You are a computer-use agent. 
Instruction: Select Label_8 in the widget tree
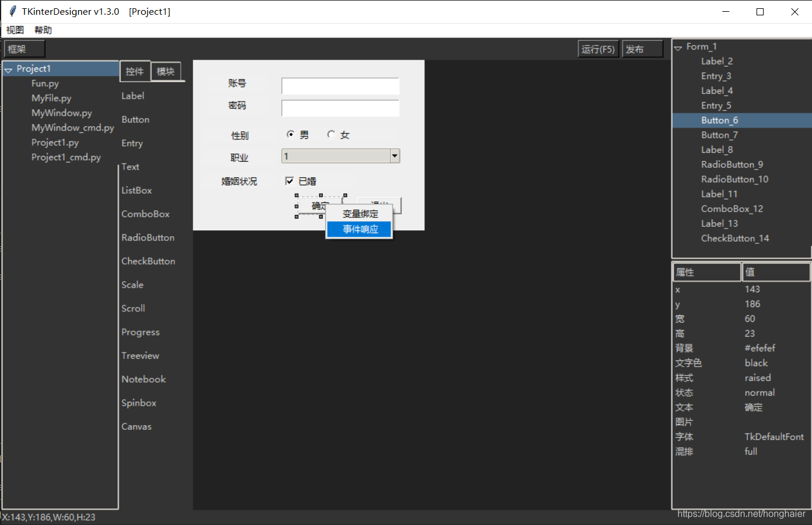pos(717,150)
